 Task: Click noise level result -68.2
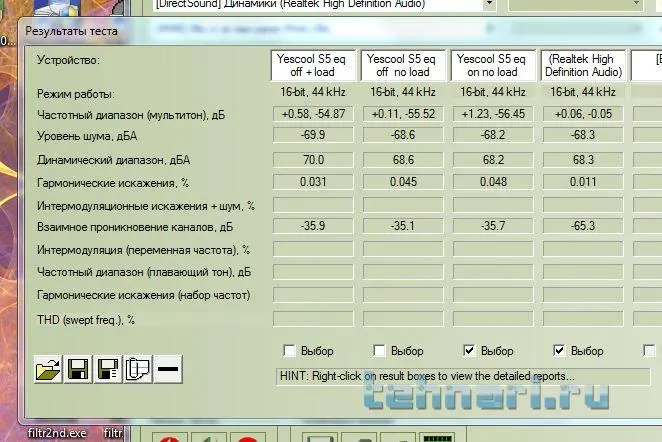tap(493, 135)
